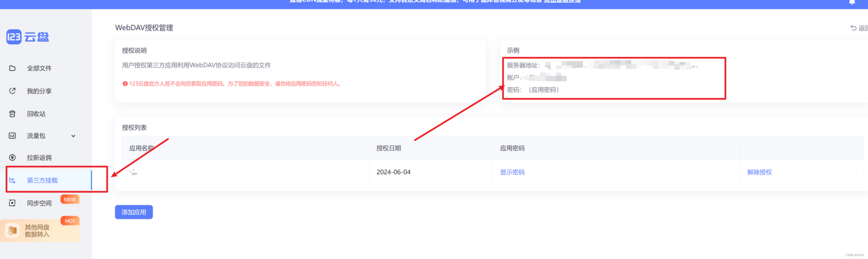Click the HOT badge on the promo card

[70, 221]
